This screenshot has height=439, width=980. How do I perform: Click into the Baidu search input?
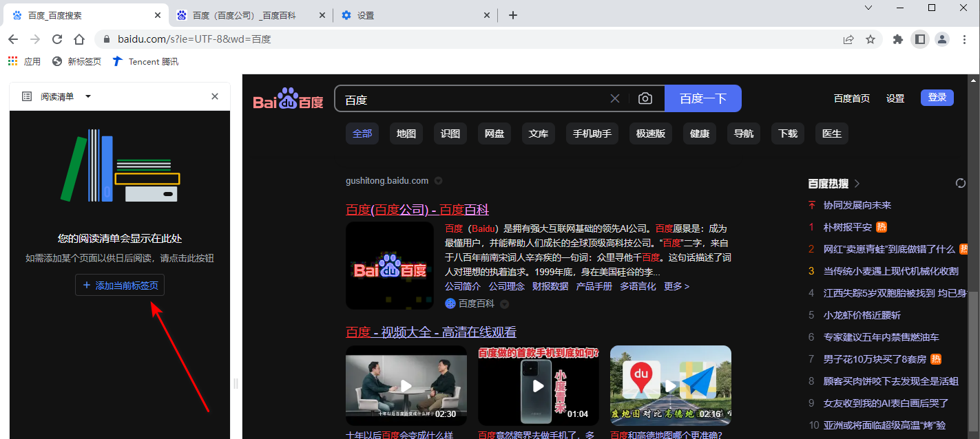pyautogui.click(x=472, y=98)
